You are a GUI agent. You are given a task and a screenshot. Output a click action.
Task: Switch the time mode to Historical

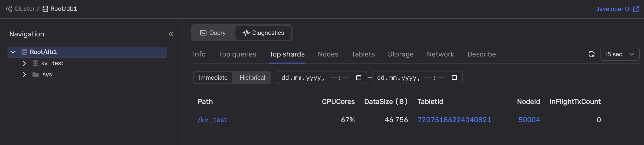tap(252, 78)
